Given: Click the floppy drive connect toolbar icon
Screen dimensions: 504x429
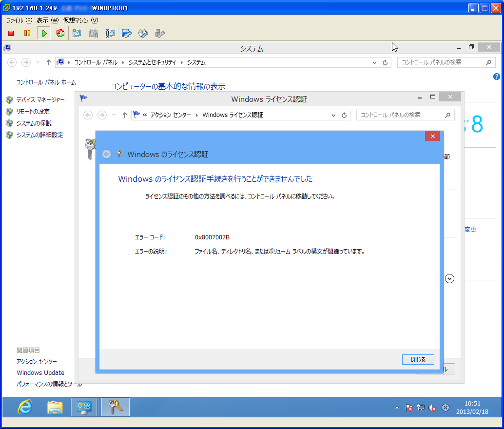Looking at the screenshot, I should click(127, 34).
